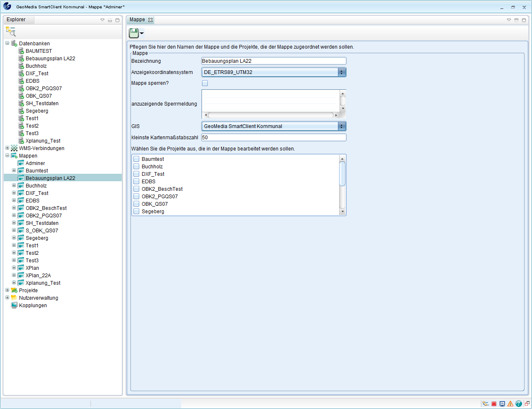
Task: Open the help question mark icon
Action: tap(519, 404)
